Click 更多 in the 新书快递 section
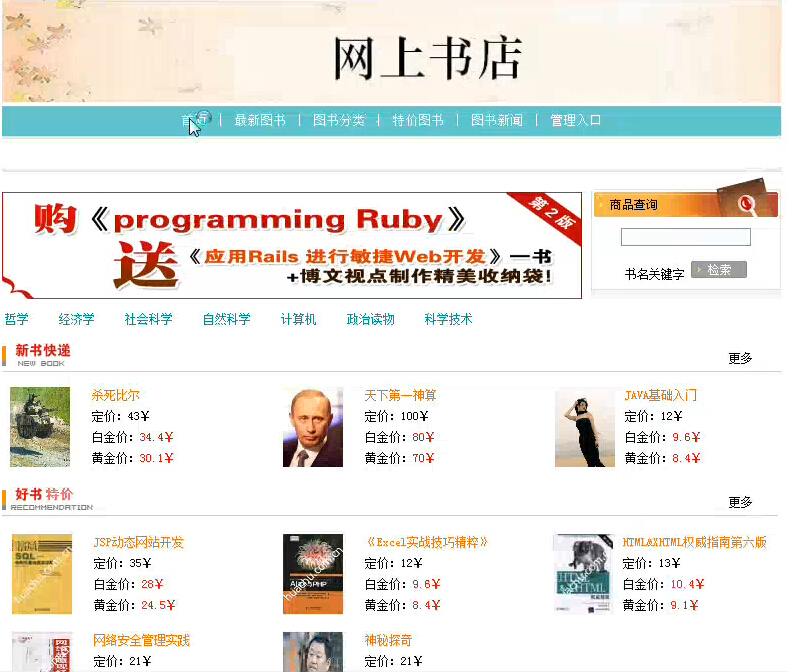The height and width of the screenshot is (672, 787). [740, 358]
